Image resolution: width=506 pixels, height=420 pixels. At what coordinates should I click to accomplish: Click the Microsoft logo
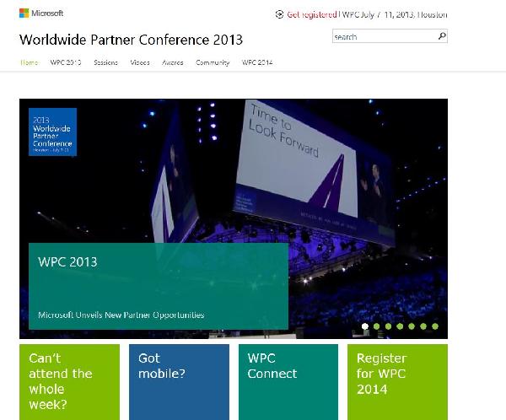coord(41,13)
